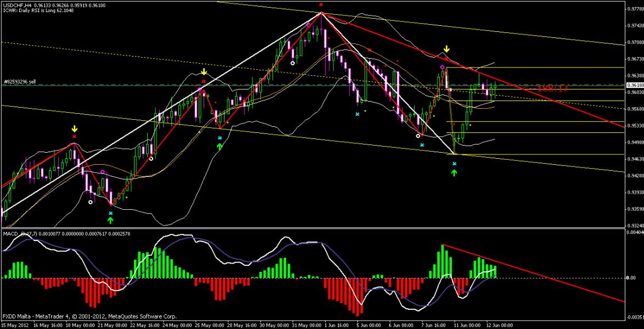Click the #82593296 sell order label
The width and height of the screenshot is (644, 329).
[20, 81]
